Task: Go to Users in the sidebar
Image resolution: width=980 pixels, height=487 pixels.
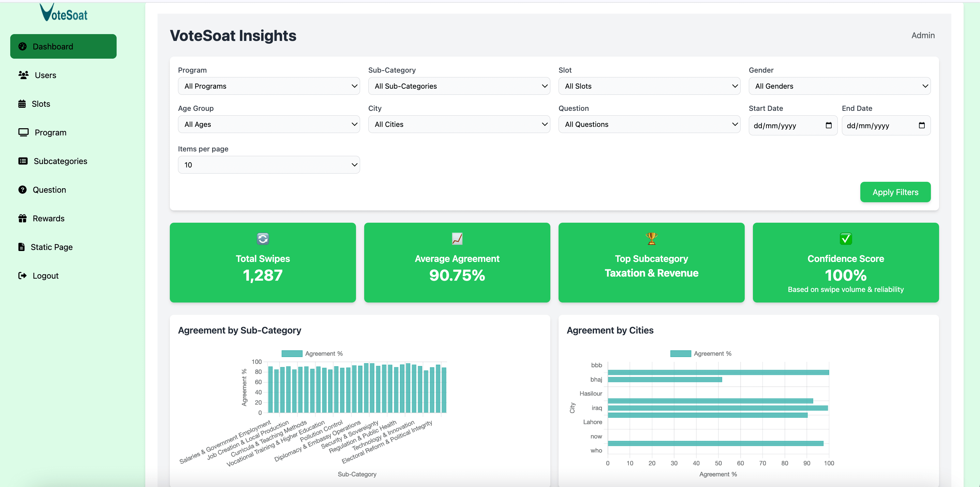Action: click(63, 75)
